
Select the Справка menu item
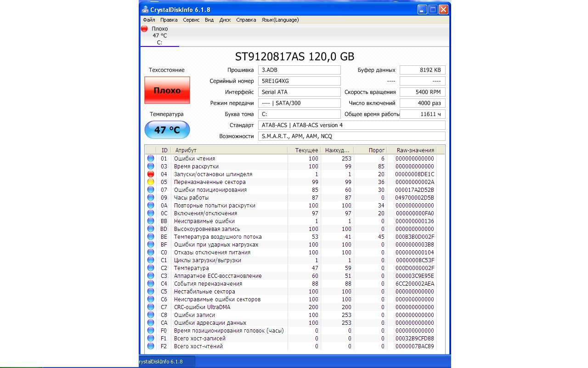246,20
